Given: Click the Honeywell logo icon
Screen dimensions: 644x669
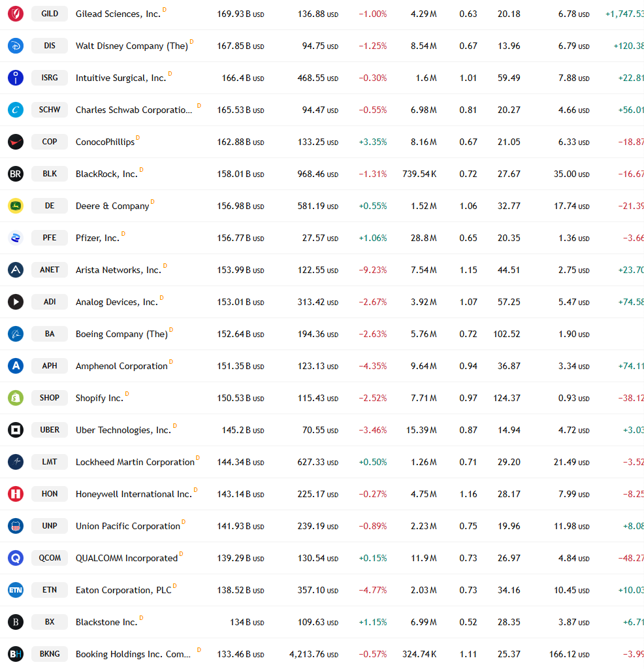Looking at the screenshot, I should [x=16, y=494].
